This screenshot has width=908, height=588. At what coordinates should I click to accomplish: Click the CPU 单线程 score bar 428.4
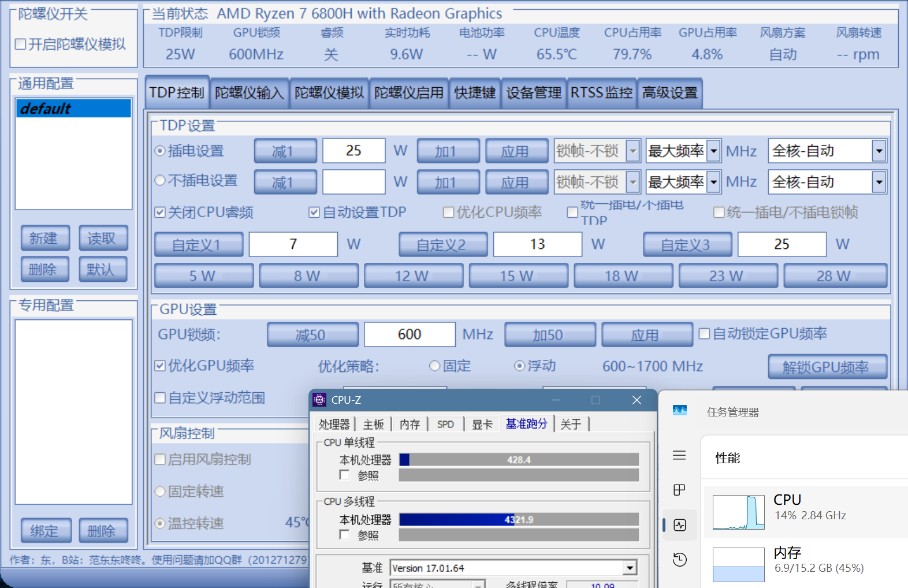(x=519, y=460)
